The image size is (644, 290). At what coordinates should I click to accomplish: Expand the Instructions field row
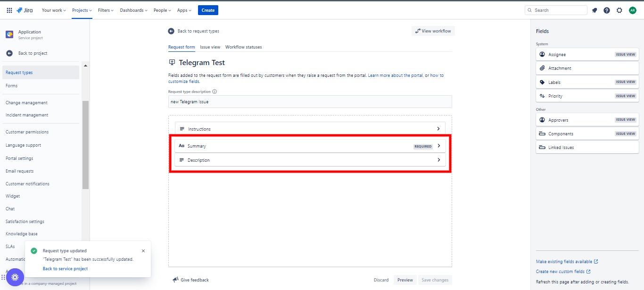pyautogui.click(x=438, y=129)
